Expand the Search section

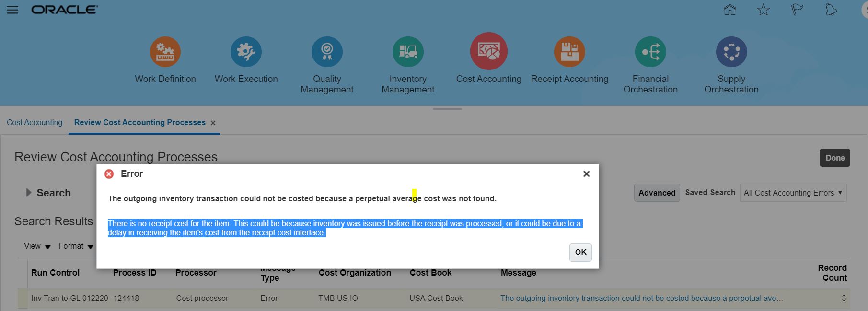[x=29, y=193]
